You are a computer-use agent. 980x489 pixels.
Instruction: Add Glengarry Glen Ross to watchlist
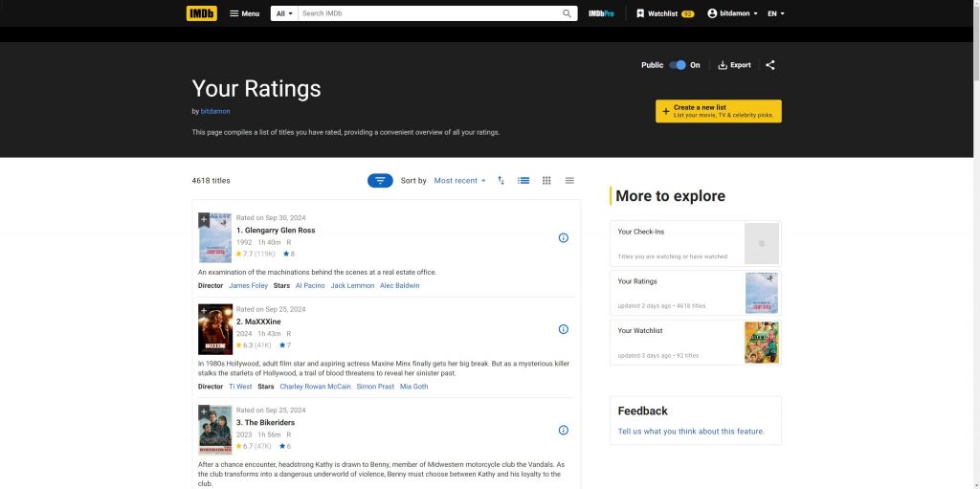204,219
